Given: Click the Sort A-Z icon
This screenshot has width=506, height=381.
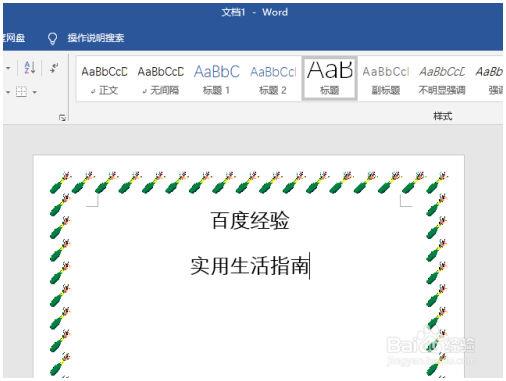Looking at the screenshot, I should [x=30, y=68].
